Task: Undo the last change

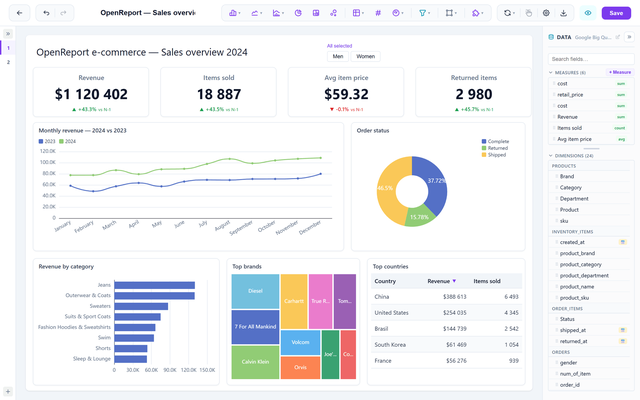Action: pos(46,13)
